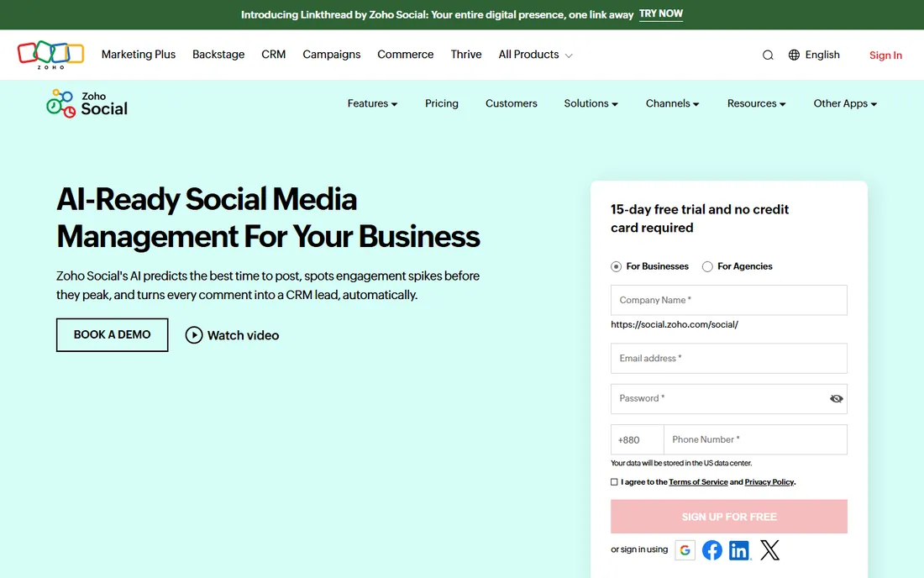Expand the All Products dropdown
This screenshot has width=924, height=578.
coord(535,55)
